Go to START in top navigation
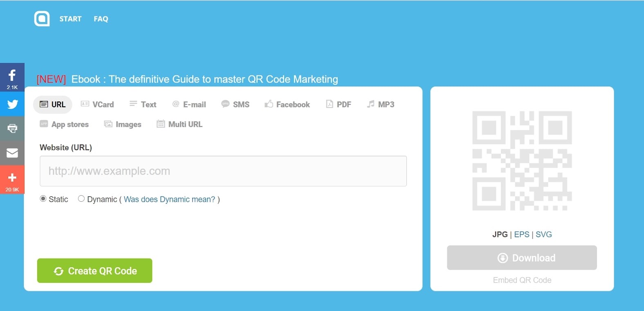This screenshot has height=311, width=644. [70, 19]
